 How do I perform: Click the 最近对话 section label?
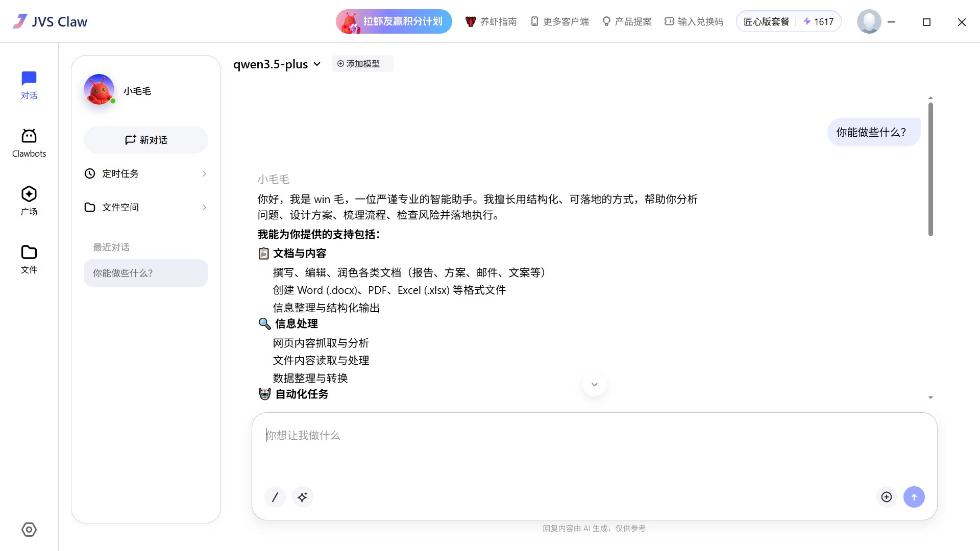tap(111, 247)
